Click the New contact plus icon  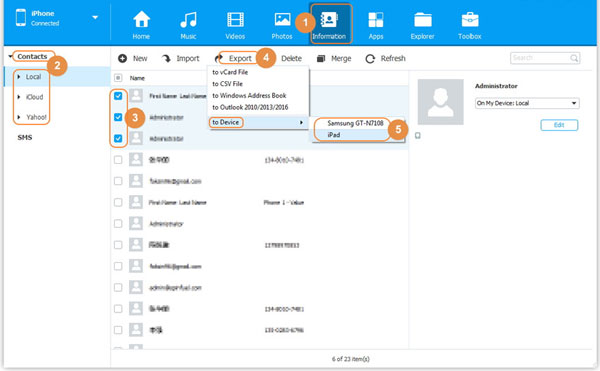tap(122, 59)
